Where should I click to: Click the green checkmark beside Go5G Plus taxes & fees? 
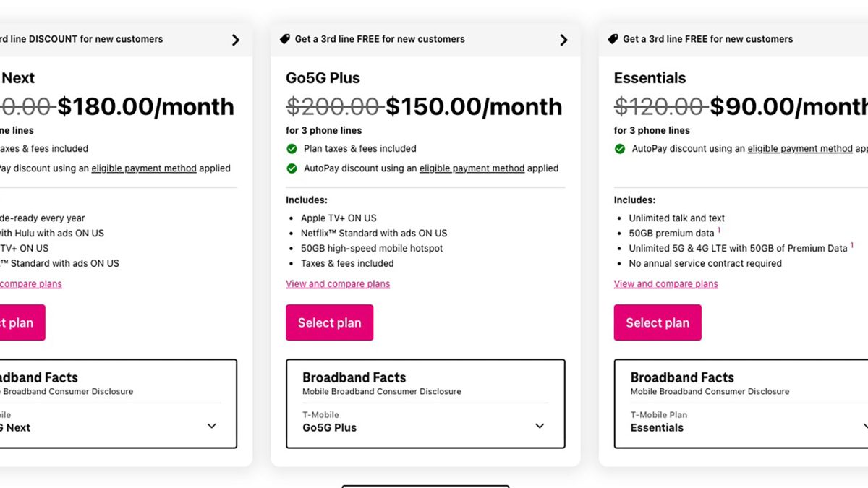pyautogui.click(x=292, y=149)
